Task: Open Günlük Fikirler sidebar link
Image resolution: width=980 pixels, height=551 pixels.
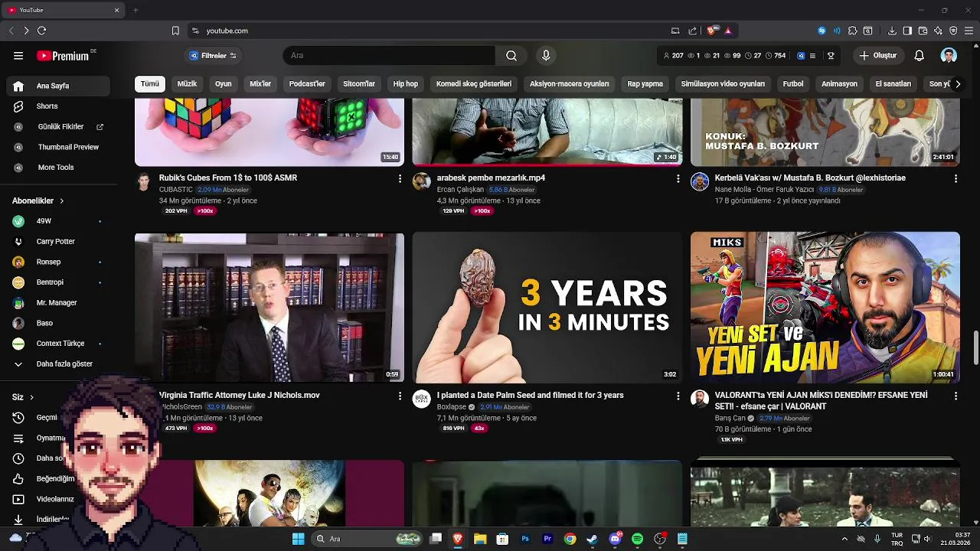Action: 61,127
